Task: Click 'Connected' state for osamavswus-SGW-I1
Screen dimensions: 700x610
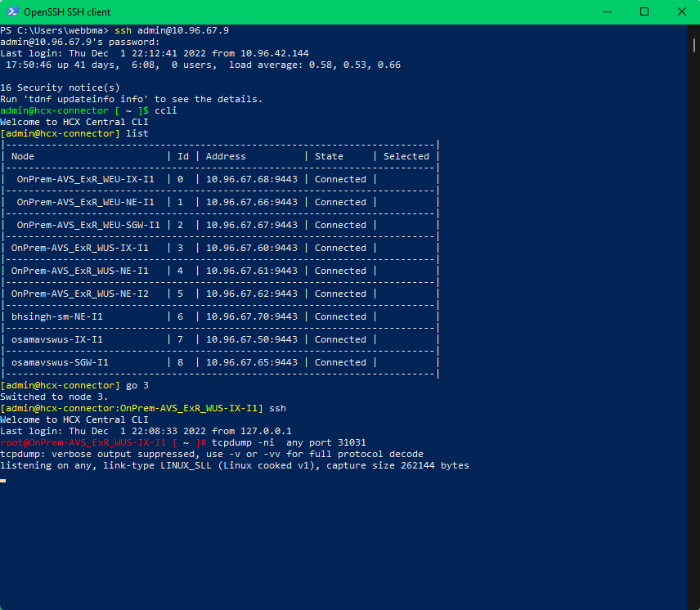Action: (x=341, y=362)
